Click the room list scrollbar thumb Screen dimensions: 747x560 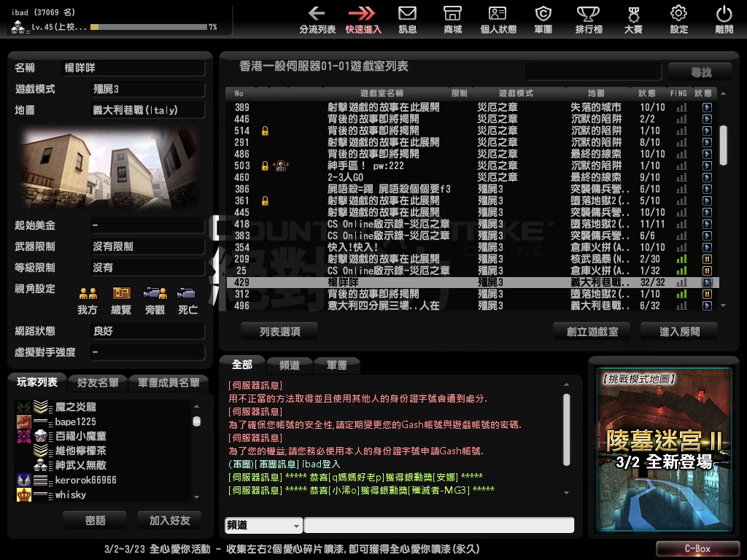(x=723, y=145)
